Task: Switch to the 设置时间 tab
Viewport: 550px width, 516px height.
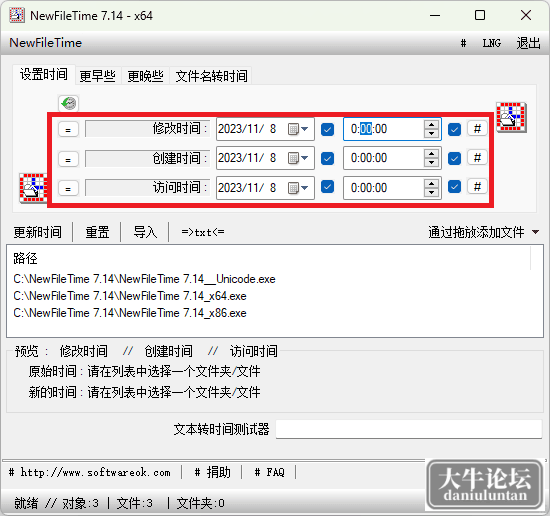Action: point(44,74)
